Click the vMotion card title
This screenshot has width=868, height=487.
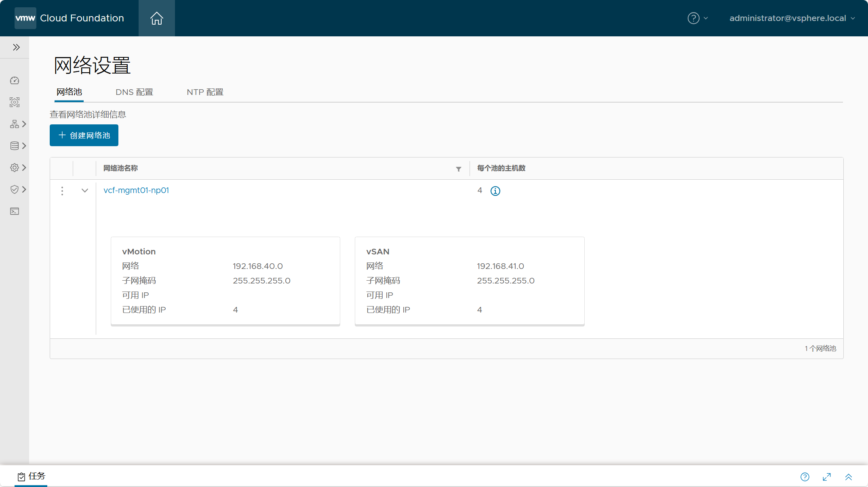coord(139,252)
